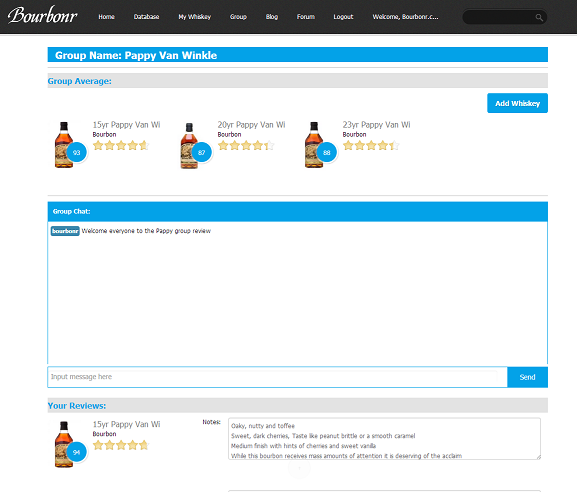Open the 15yr Pappy Van Wi title in Group Average

(126, 125)
